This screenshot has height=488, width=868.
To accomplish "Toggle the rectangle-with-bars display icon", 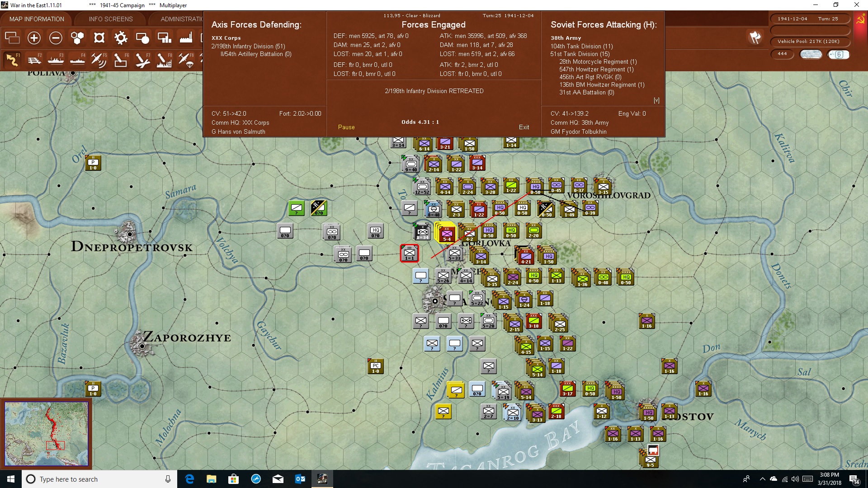I will click(x=164, y=38).
